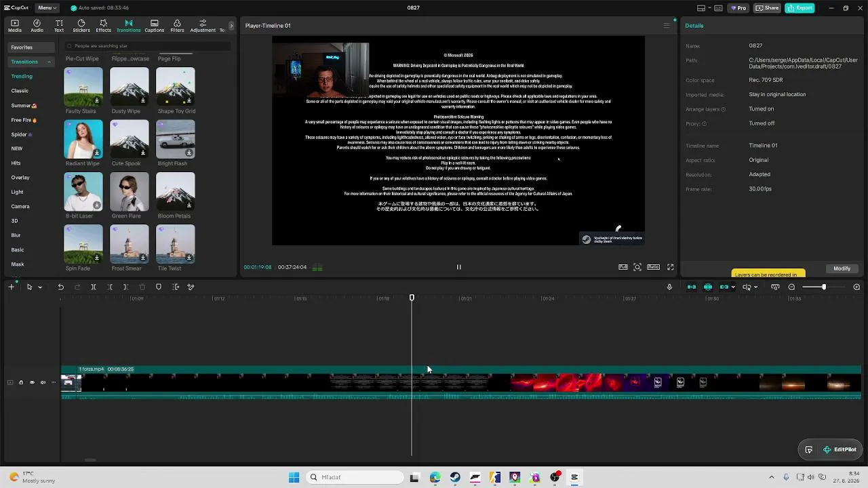The image size is (868, 488).
Task: Export the project with Export button
Action: coord(800,8)
